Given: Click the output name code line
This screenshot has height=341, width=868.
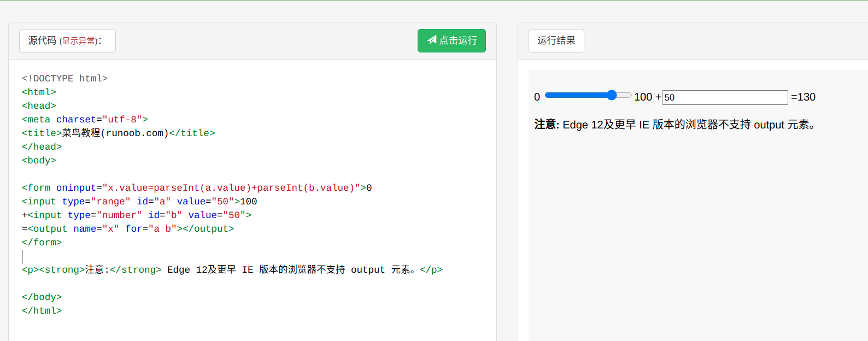Looking at the screenshot, I should (x=128, y=229).
